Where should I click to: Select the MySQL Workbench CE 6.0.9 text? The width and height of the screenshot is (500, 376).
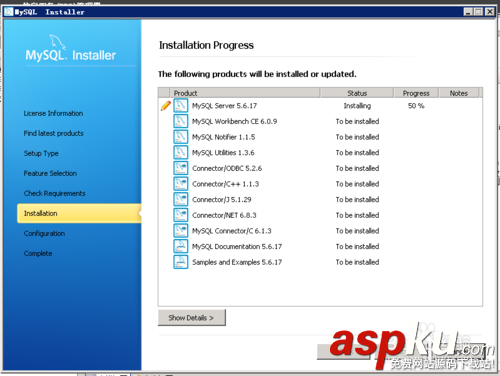pyautogui.click(x=234, y=121)
